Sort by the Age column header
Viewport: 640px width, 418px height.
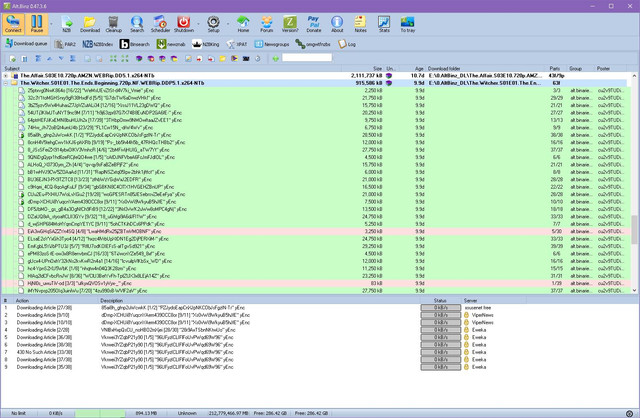point(413,68)
